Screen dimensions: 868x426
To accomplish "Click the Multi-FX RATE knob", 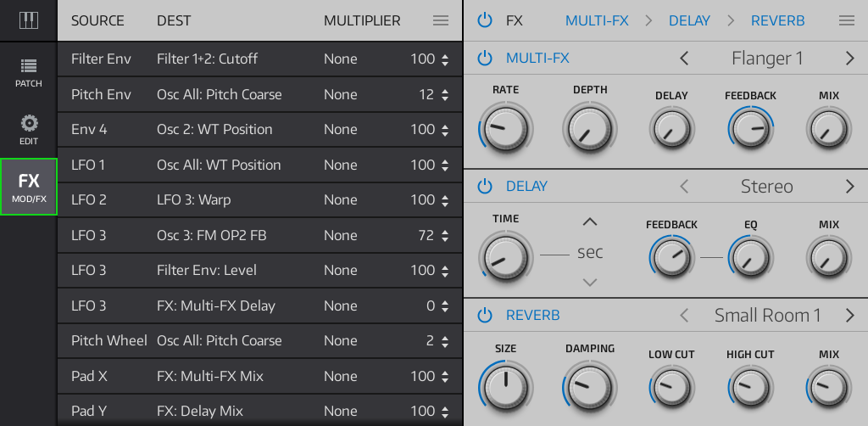I will [505, 128].
